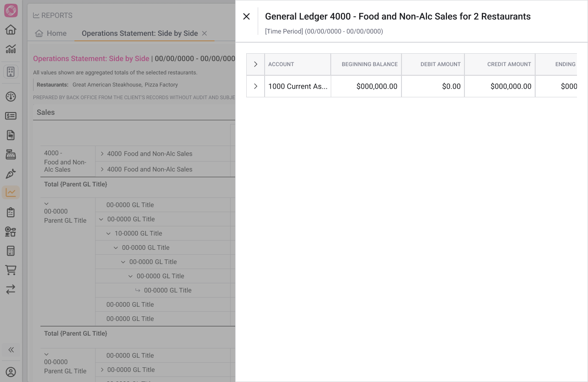Image resolution: width=588 pixels, height=382 pixels.
Task: Click the pink app logo in the sidebar
Action: click(11, 11)
